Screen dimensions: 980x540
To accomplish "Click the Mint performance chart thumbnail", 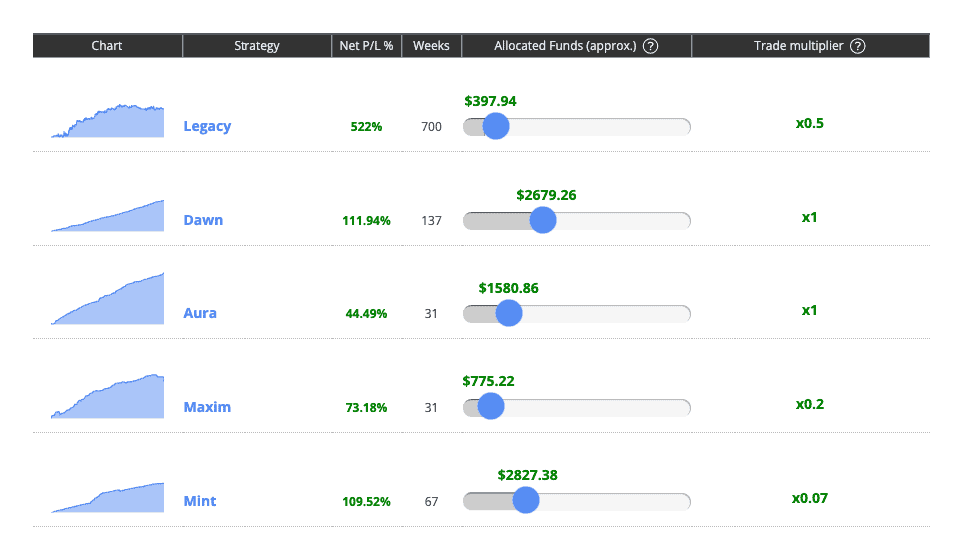I will click(x=108, y=497).
